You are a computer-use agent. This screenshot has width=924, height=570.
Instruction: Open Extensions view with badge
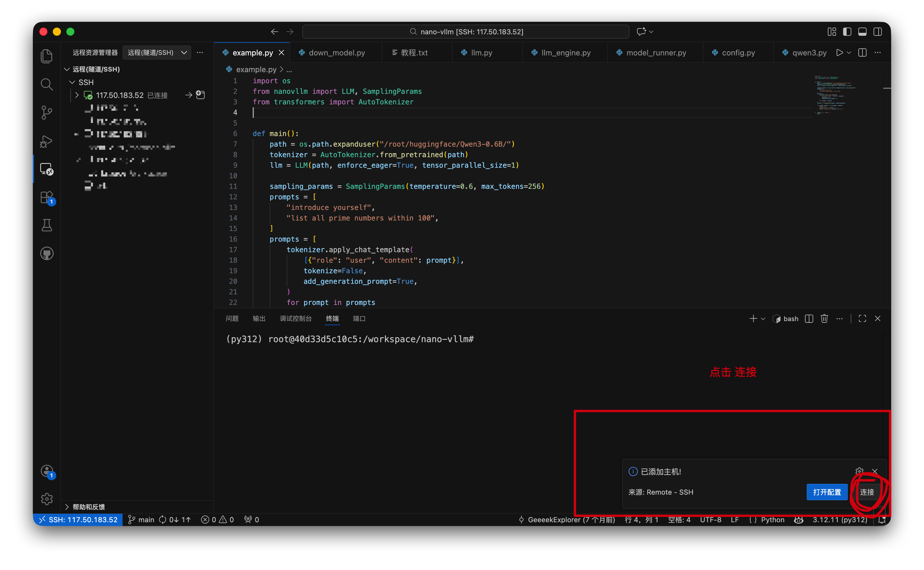tap(47, 197)
